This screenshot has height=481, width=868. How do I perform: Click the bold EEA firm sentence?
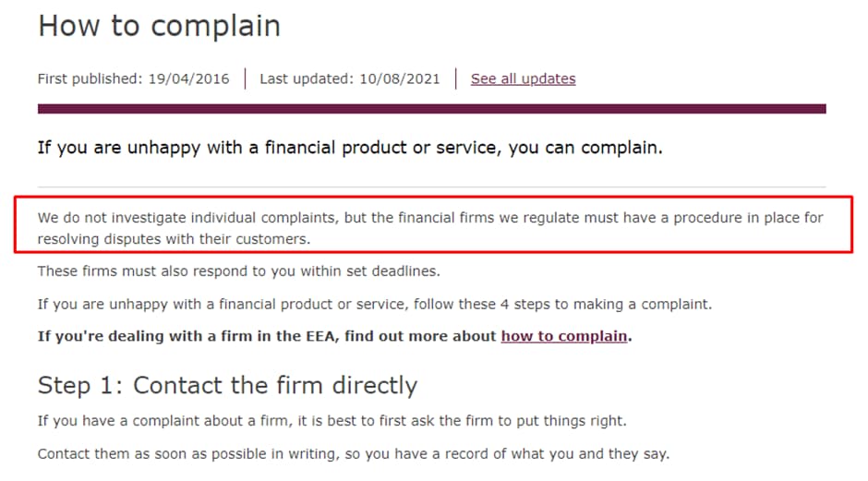tap(335, 336)
